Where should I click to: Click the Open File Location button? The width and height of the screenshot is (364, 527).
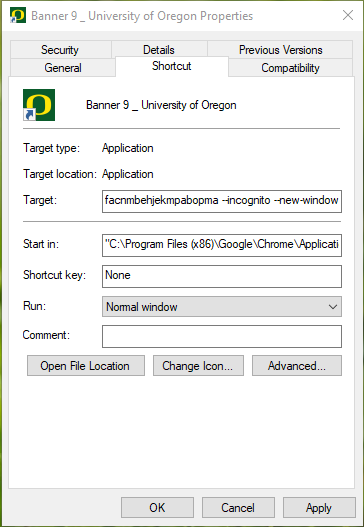(86, 365)
